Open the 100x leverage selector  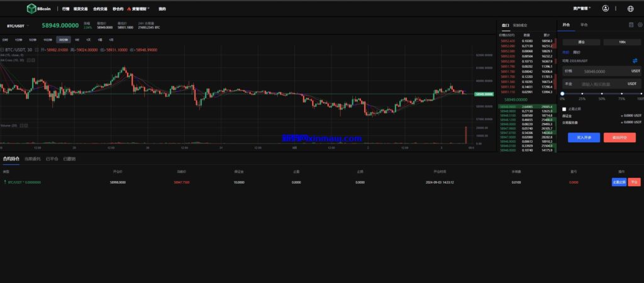click(622, 42)
